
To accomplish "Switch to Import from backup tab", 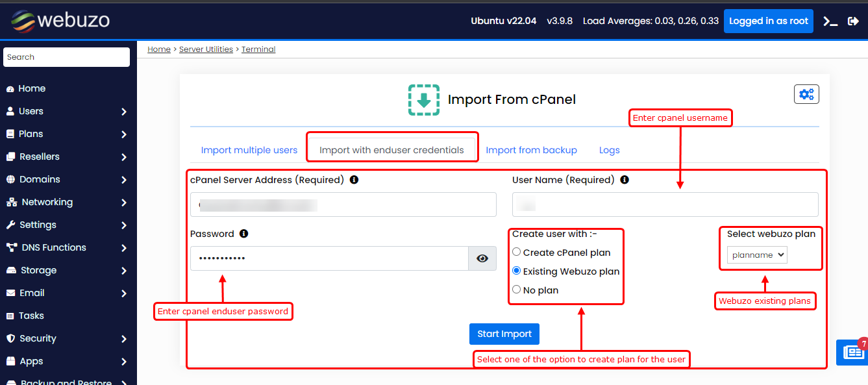I will click(x=531, y=150).
